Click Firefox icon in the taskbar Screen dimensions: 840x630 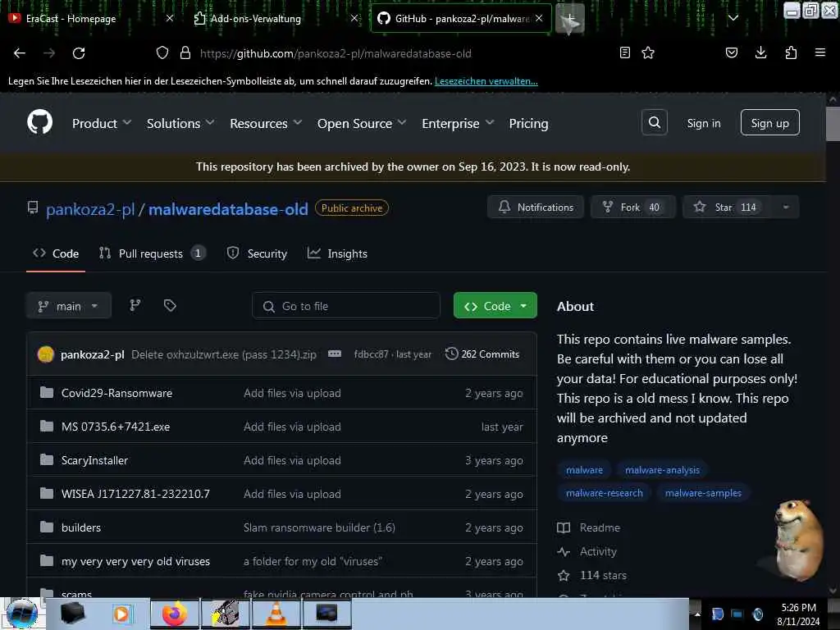tap(175, 614)
